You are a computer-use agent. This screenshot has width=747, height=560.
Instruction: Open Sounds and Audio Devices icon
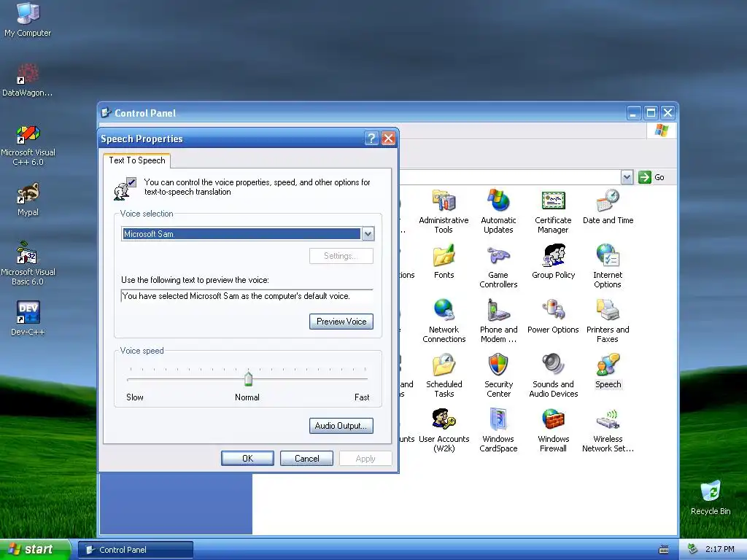[x=553, y=376]
